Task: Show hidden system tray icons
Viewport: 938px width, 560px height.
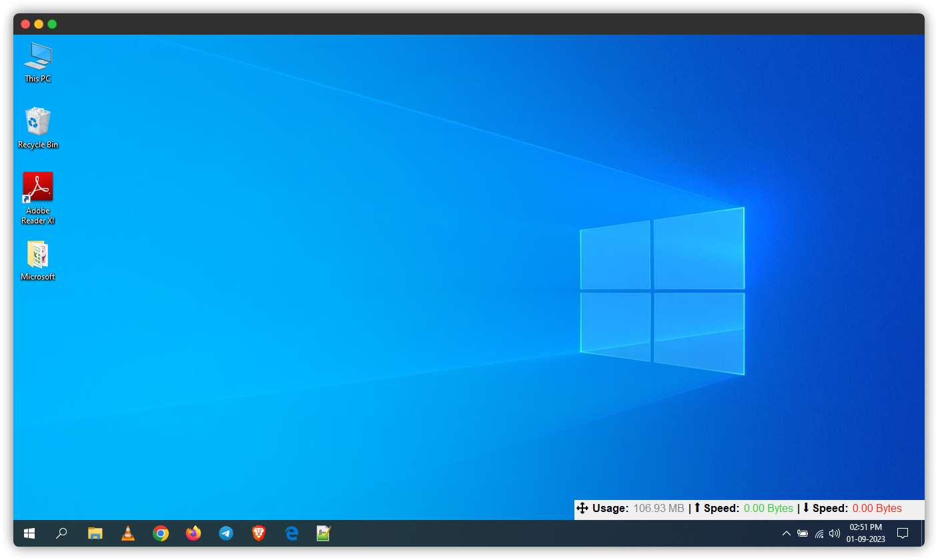Action: (x=787, y=533)
